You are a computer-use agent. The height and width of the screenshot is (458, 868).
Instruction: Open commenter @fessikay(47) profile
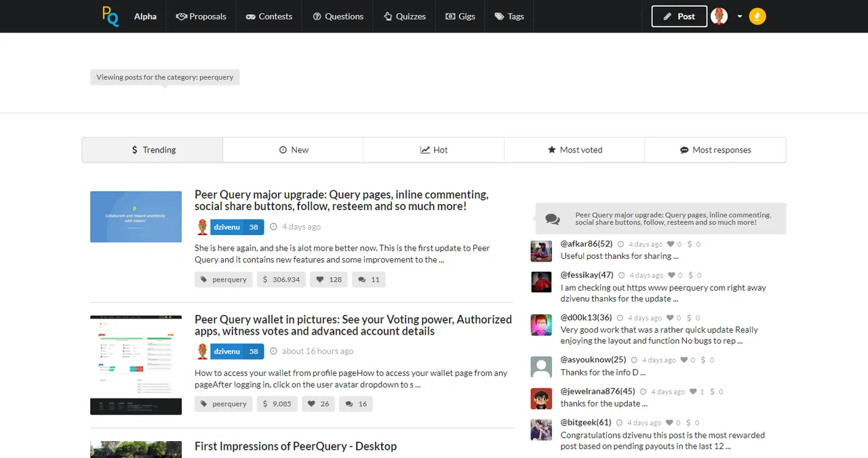[x=587, y=274]
